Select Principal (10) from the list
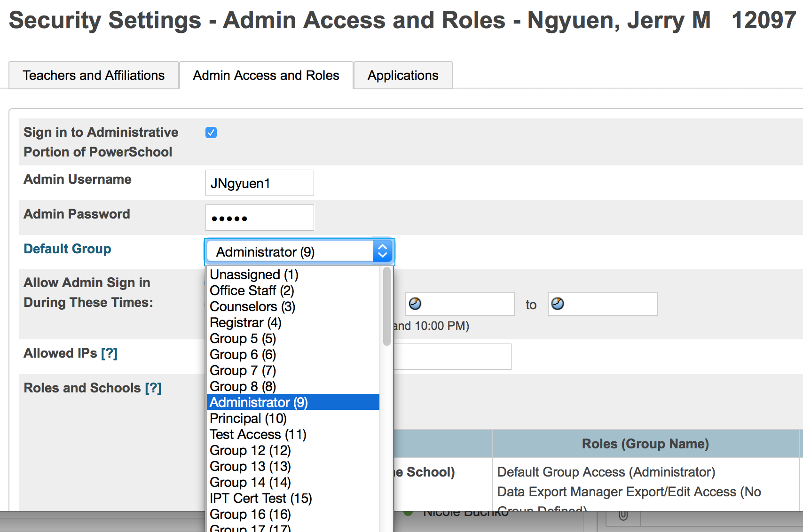The image size is (803, 532). (248, 418)
